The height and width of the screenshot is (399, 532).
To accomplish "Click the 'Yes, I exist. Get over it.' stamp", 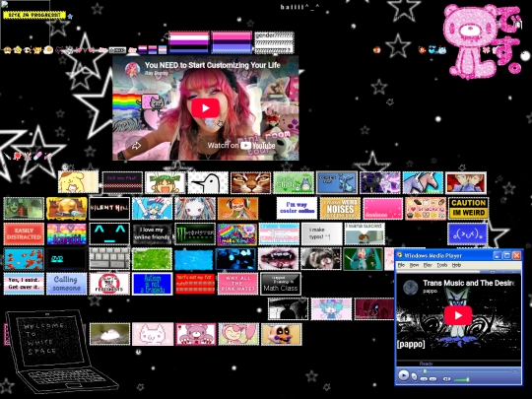I will coord(24,284).
